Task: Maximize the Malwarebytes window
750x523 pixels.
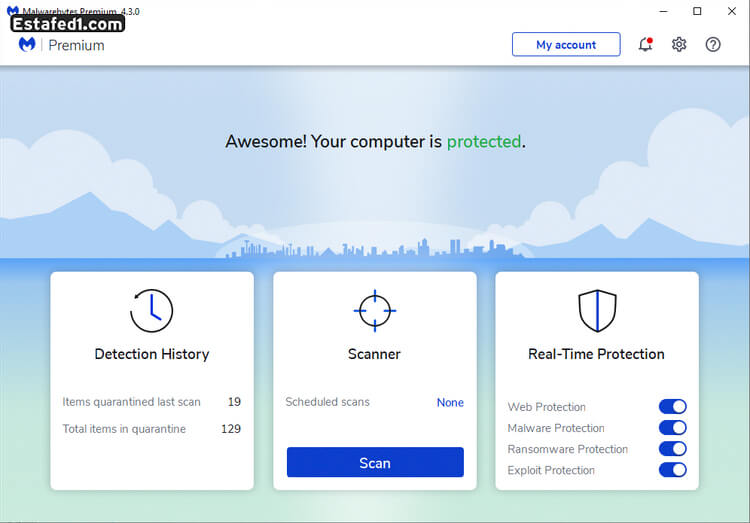Action: [697, 11]
